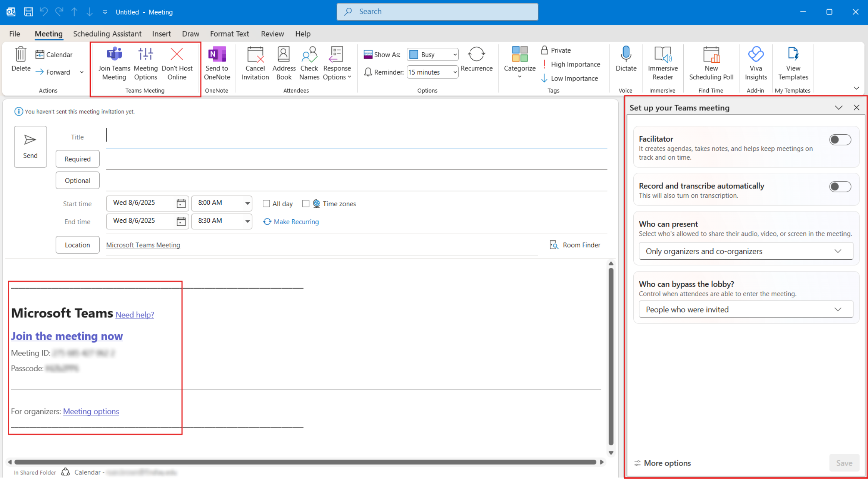This screenshot has width=868, height=479.
Task: Enable the Facilitator toggle
Action: tap(840, 140)
